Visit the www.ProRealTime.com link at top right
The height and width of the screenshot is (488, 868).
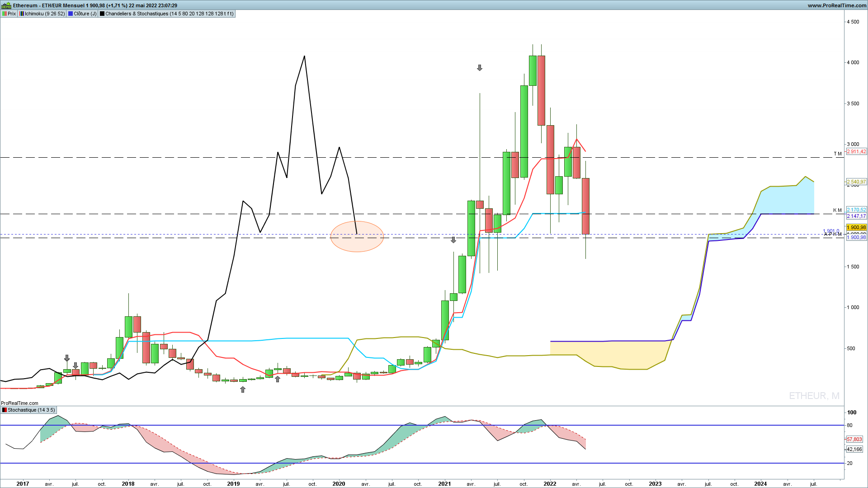tap(837, 5)
